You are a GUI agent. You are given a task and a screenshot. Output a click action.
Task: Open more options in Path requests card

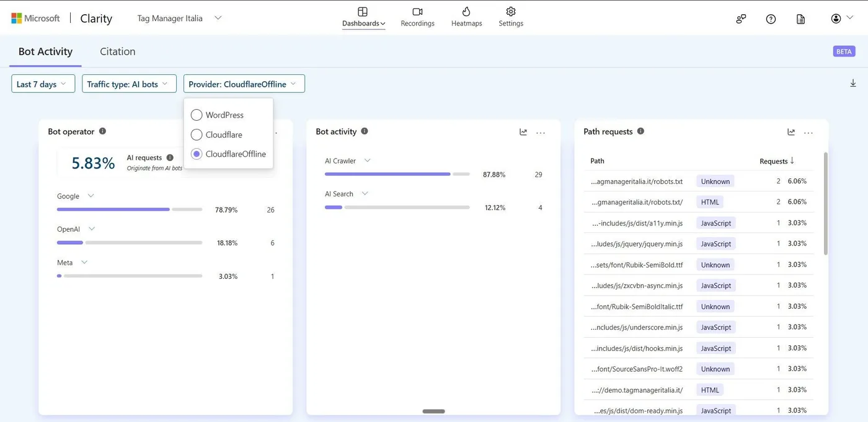(808, 132)
